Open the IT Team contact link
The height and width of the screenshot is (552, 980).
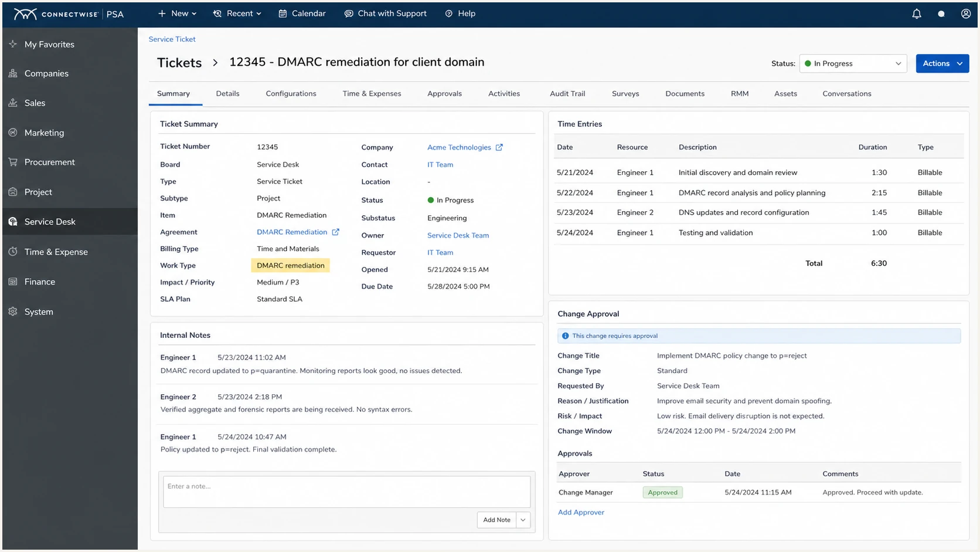click(440, 165)
